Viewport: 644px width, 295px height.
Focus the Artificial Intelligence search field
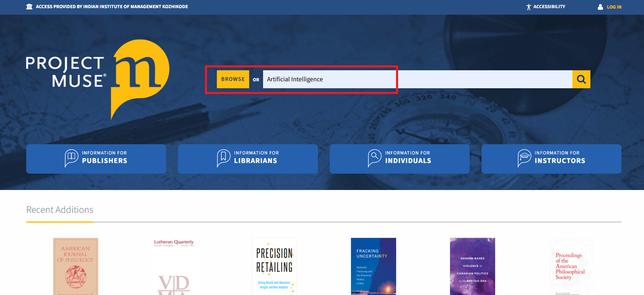[x=417, y=79]
